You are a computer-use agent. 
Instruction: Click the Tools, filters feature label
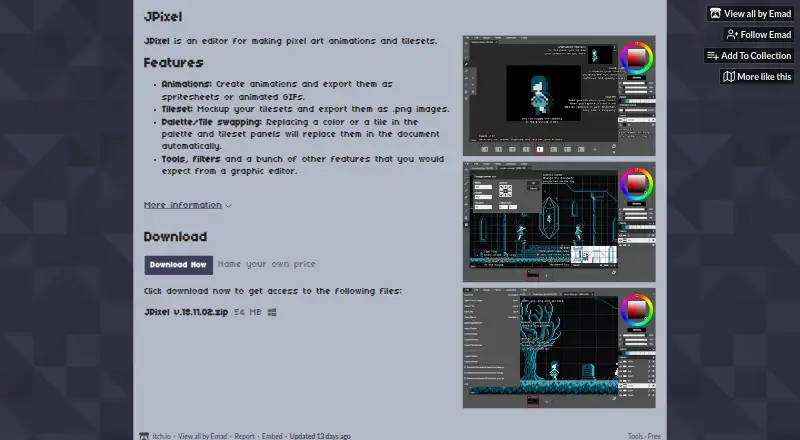point(191,159)
